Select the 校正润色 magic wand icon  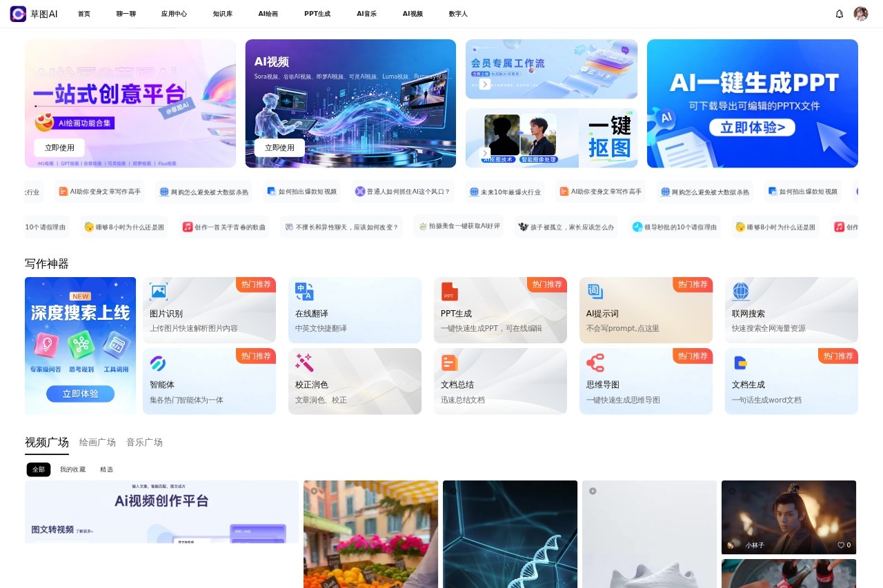pyautogui.click(x=304, y=362)
